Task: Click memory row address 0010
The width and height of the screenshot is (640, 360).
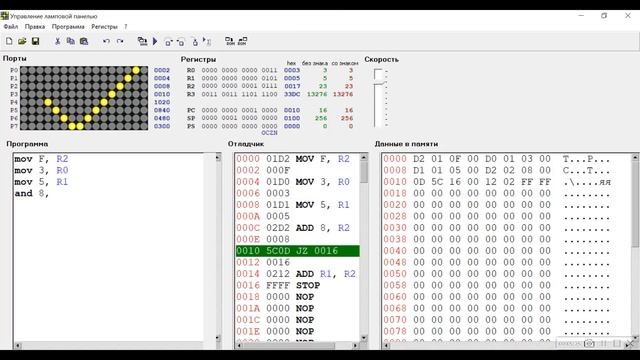Action: tap(395, 182)
